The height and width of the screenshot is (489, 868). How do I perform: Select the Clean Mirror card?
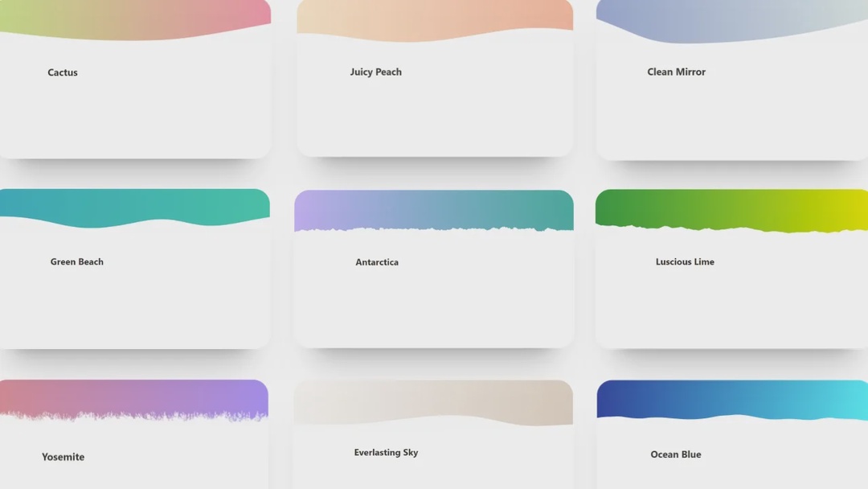pyautogui.click(x=730, y=97)
